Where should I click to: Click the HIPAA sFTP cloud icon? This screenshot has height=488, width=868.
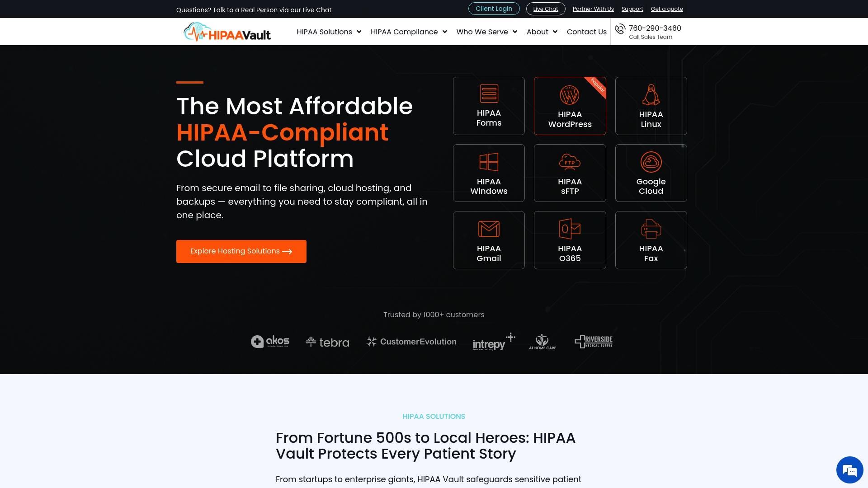pos(570,162)
